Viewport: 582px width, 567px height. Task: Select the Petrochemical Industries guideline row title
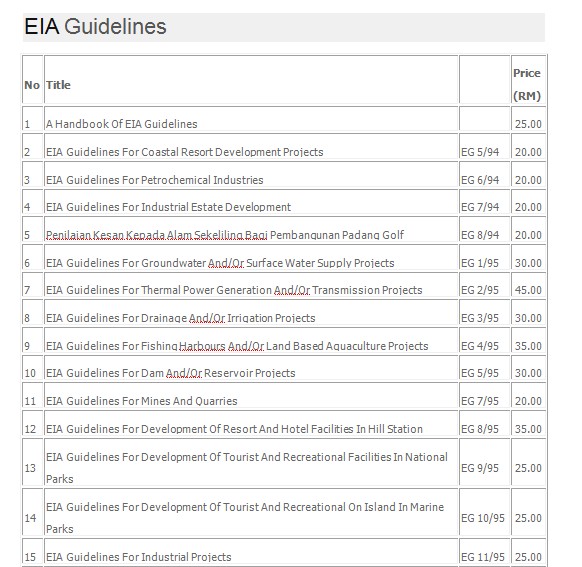point(154,180)
